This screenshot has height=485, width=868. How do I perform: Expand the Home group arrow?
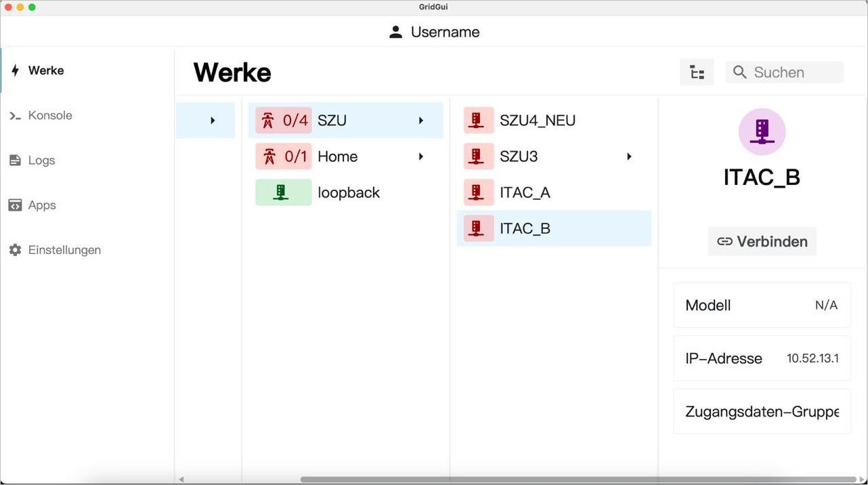click(421, 156)
